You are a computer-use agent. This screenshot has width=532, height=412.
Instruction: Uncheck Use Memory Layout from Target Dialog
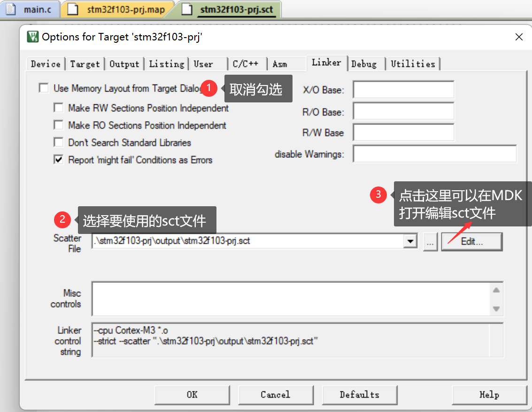(x=44, y=88)
